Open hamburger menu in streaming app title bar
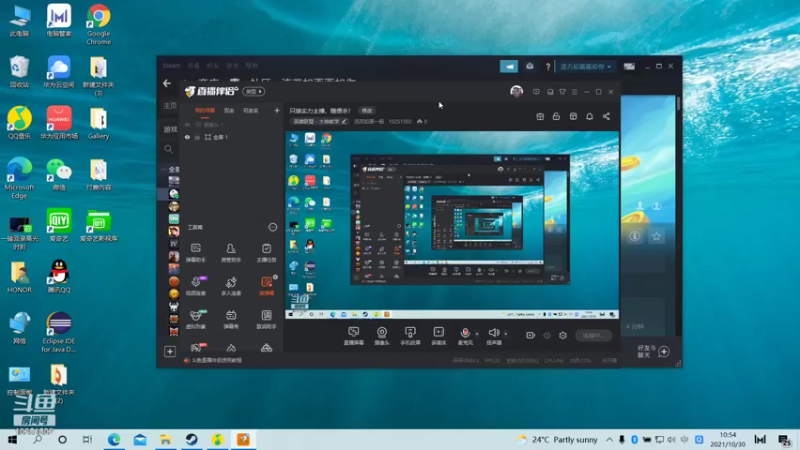This screenshot has height=450, width=800. tap(574, 92)
